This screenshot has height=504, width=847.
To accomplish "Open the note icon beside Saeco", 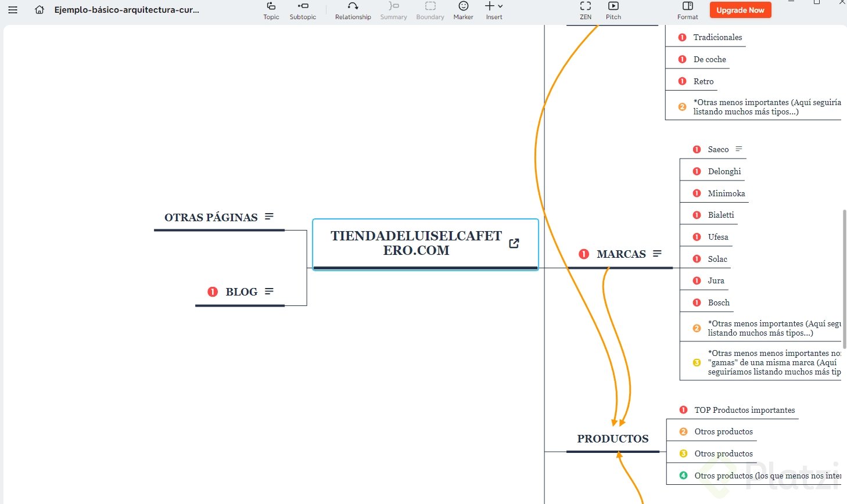I will click(x=739, y=149).
